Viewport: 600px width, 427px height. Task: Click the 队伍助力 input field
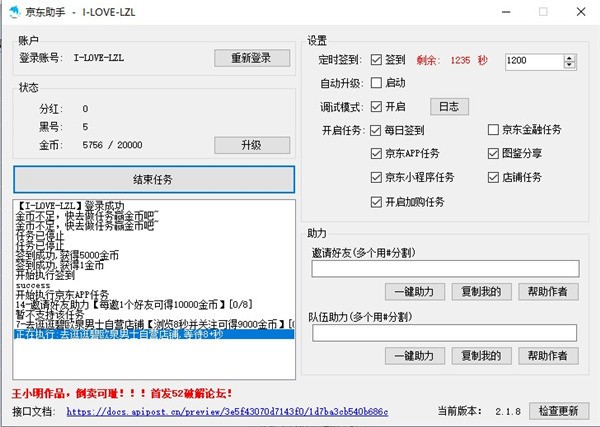tap(445, 333)
